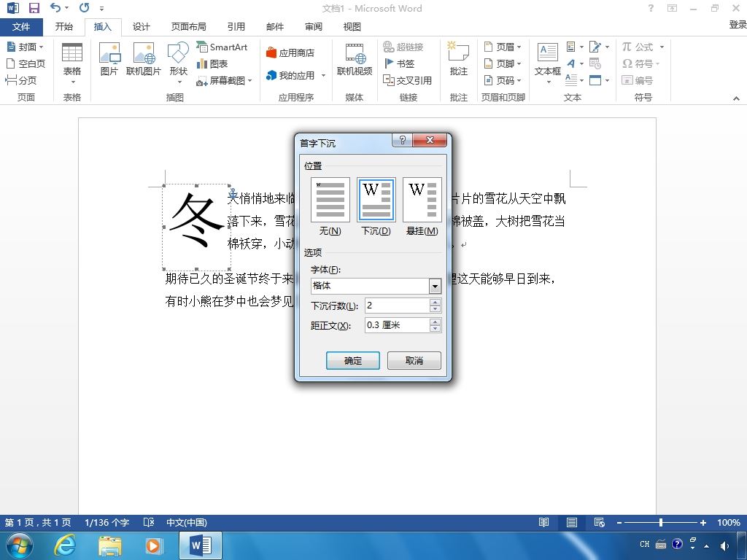The height and width of the screenshot is (560, 747).
Task: Zoom out with the minus button
Action: point(619,523)
